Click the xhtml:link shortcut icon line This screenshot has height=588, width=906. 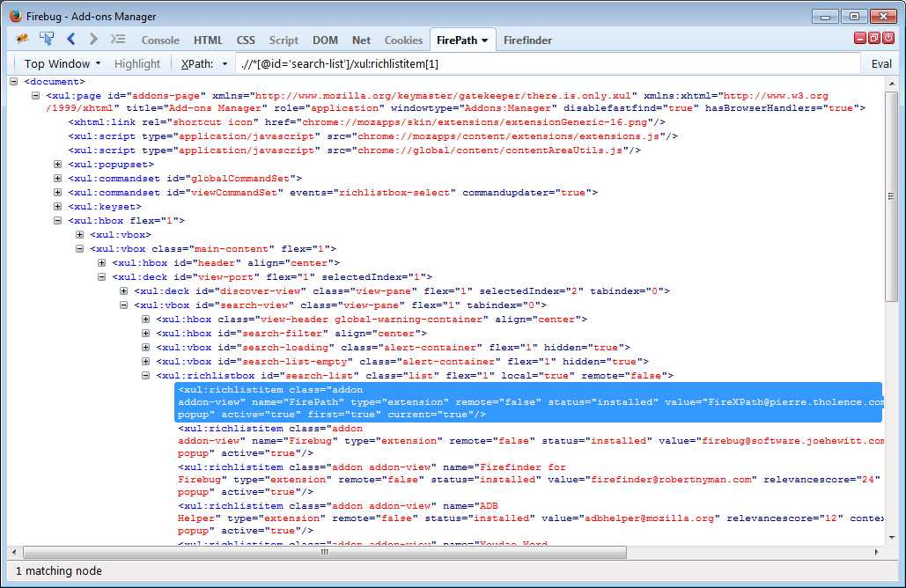click(366, 121)
